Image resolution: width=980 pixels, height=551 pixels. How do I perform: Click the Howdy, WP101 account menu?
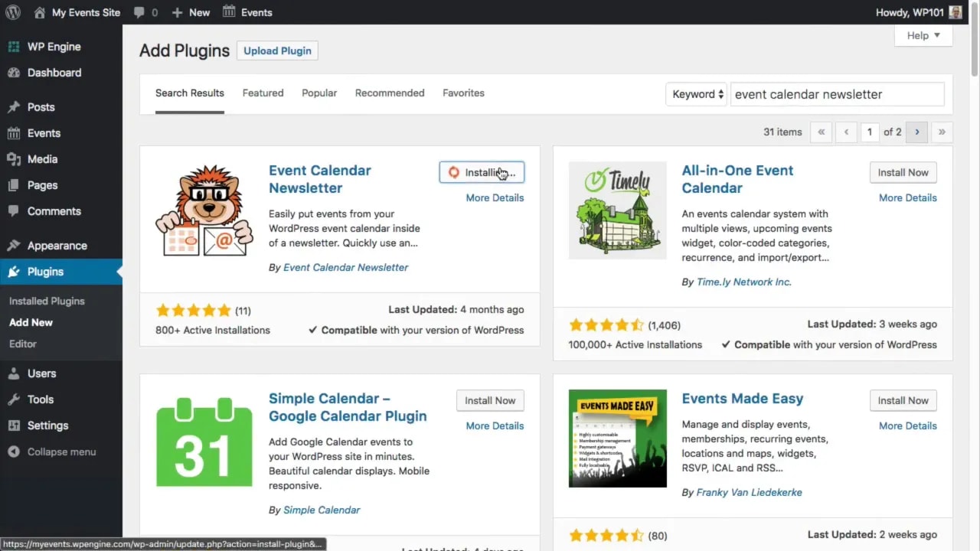[919, 12]
